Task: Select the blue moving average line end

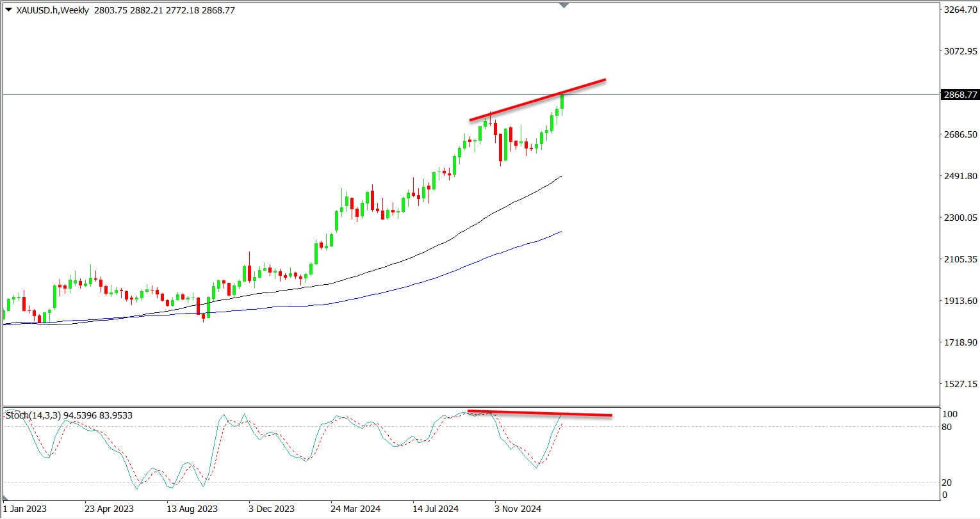Action: (560, 232)
